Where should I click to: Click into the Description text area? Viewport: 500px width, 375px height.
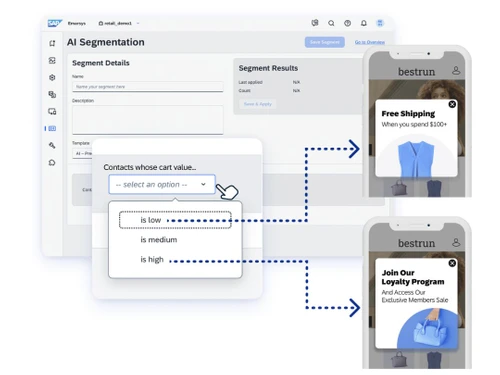(x=148, y=120)
